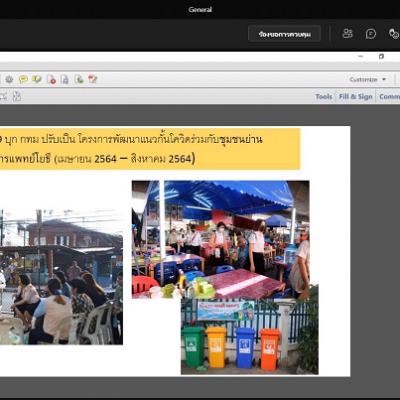Open the Comment pane

[389, 97]
